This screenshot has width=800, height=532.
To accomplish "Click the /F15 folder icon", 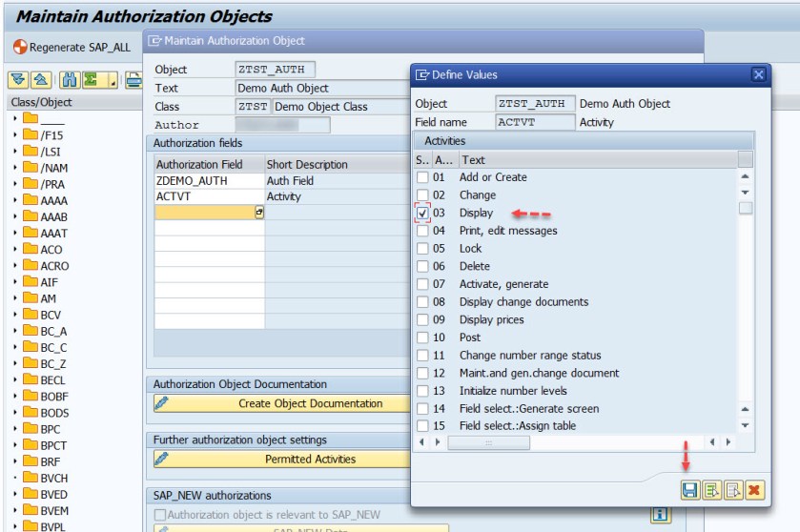I will point(31,134).
